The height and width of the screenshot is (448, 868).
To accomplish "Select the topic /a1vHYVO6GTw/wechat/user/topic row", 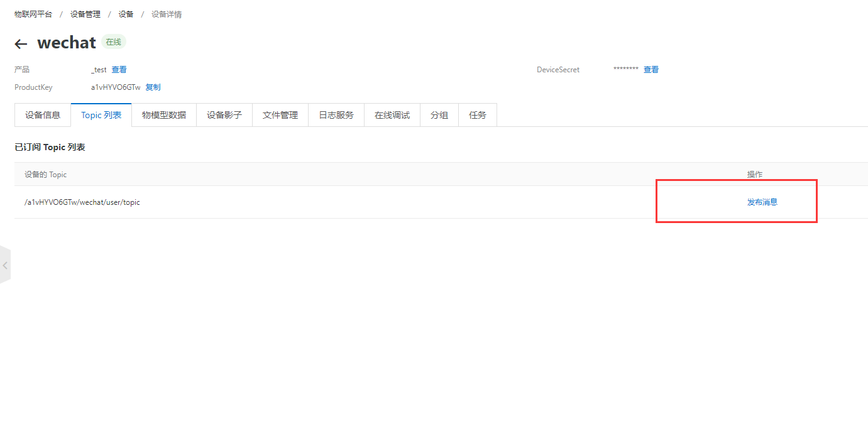I will click(82, 202).
